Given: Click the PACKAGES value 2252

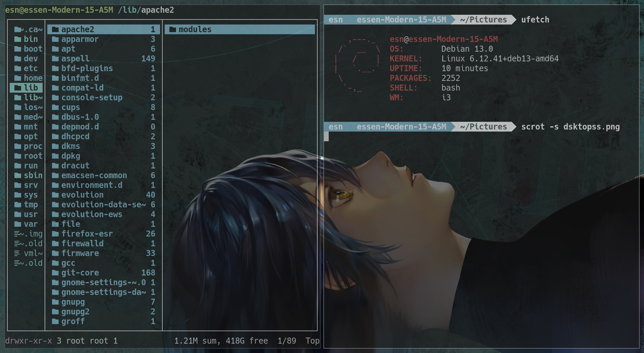Looking at the screenshot, I should pos(451,78).
